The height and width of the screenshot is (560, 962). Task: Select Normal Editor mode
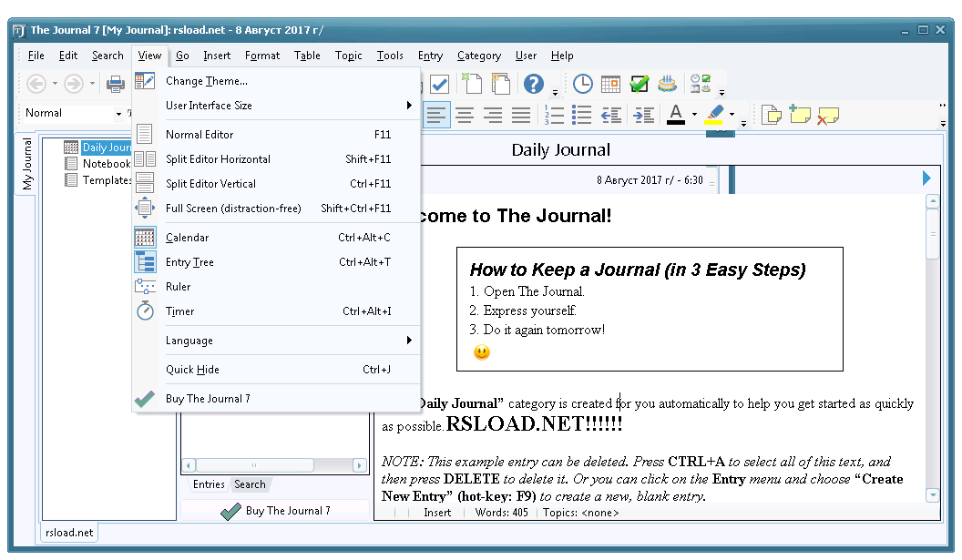276,135
